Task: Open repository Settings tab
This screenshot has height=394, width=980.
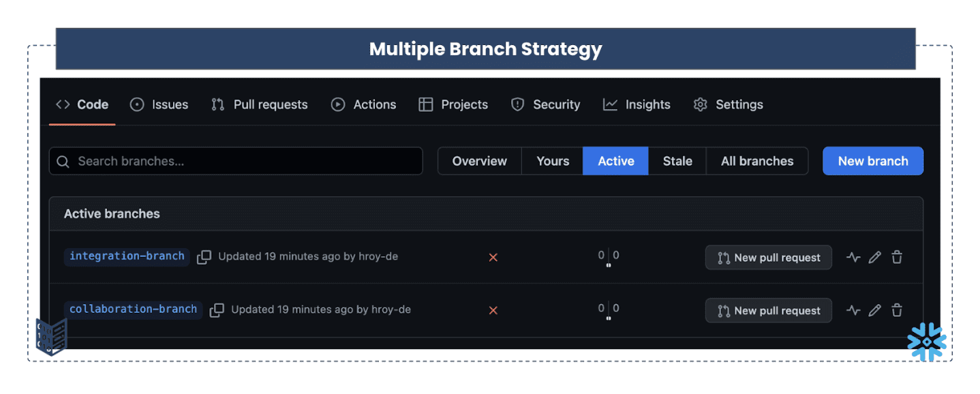Action: pos(728,105)
